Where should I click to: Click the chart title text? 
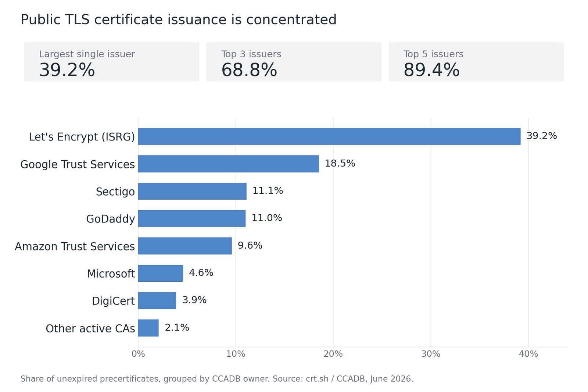(179, 19)
